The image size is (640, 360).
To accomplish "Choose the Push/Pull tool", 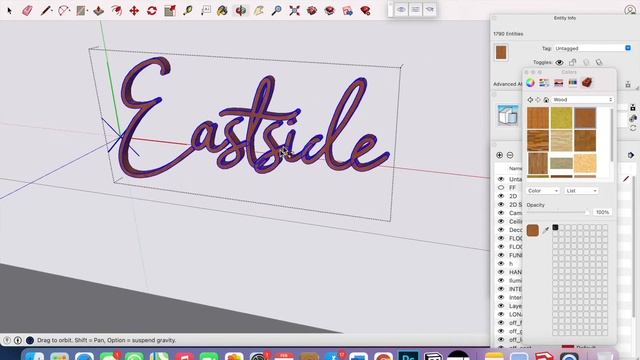I will [98, 11].
